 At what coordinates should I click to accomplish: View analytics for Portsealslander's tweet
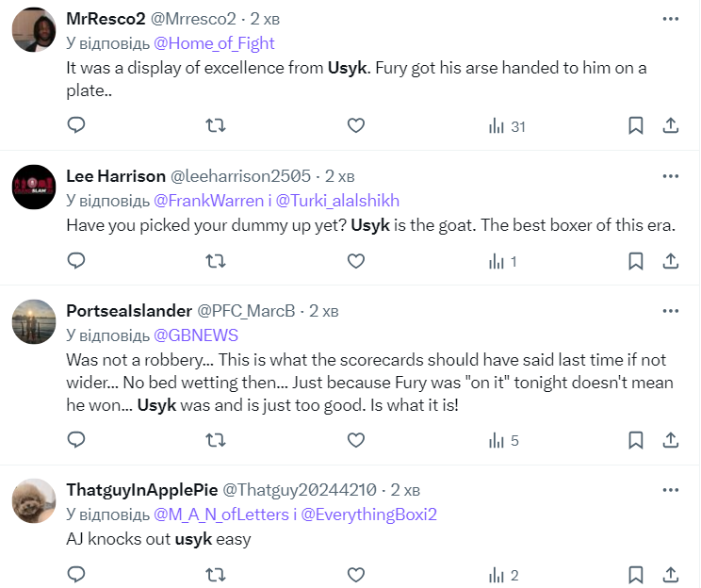pyautogui.click(x=504, y=440)
